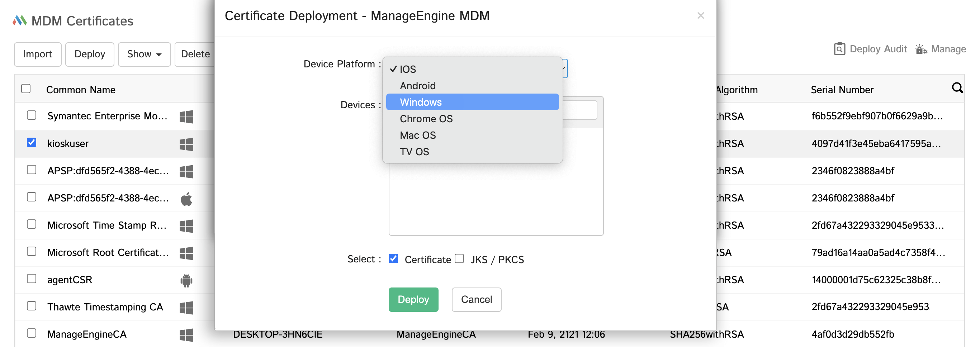Screen dimensions: 980x347
Task: Select Mac OS platform option
Action: pos(418,135)
